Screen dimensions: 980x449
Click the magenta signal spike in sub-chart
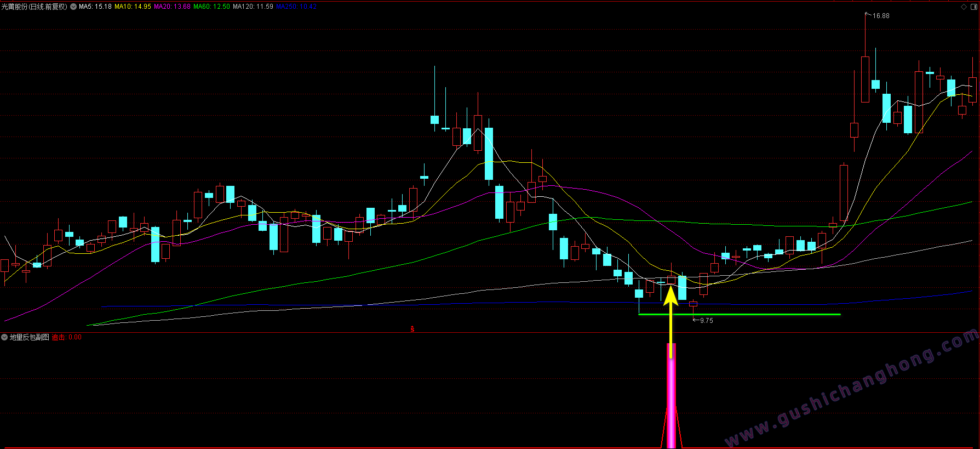671,395
